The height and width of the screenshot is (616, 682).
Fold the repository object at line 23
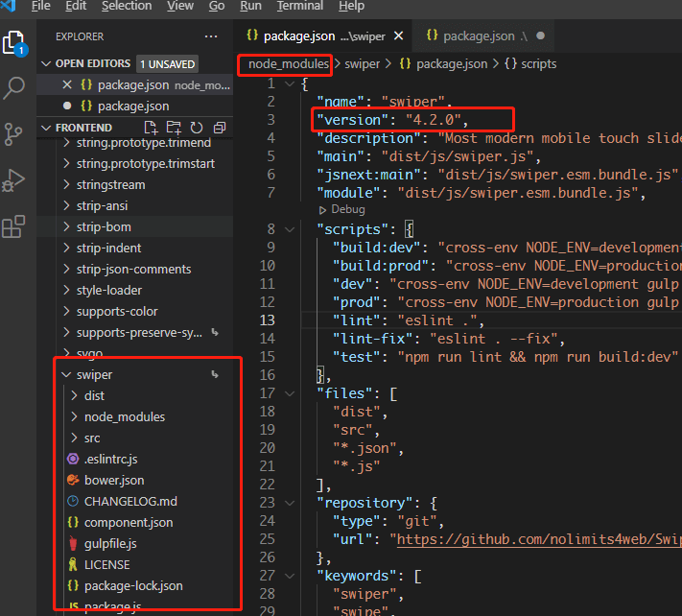(290, 503)
